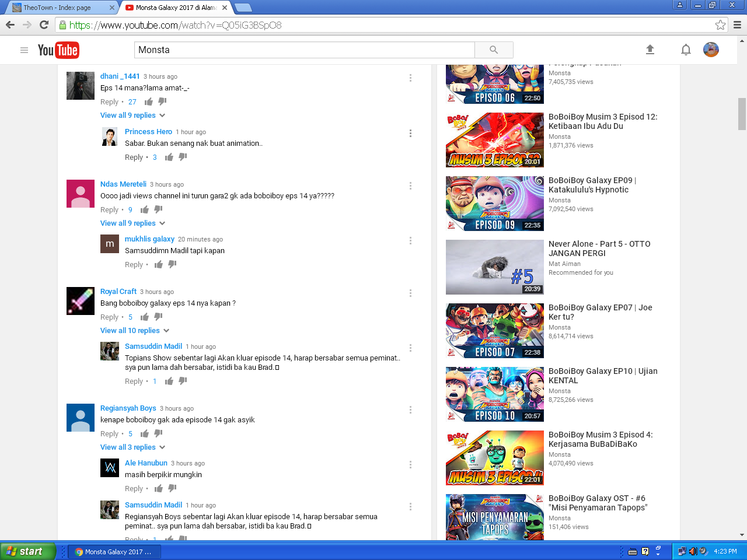747x560 pixels.
Task: Open options menu for Princess Hero's reply
Action: tap(411, 133)
